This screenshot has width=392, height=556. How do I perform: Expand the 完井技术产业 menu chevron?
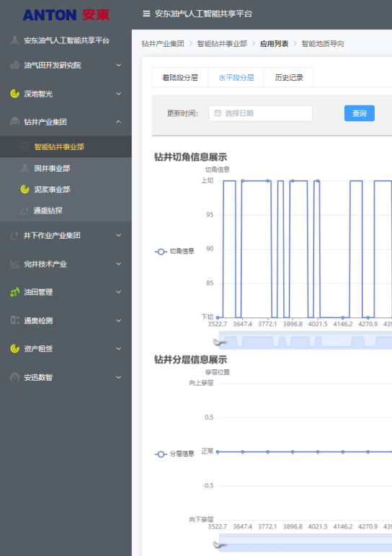tap(119, 264)
